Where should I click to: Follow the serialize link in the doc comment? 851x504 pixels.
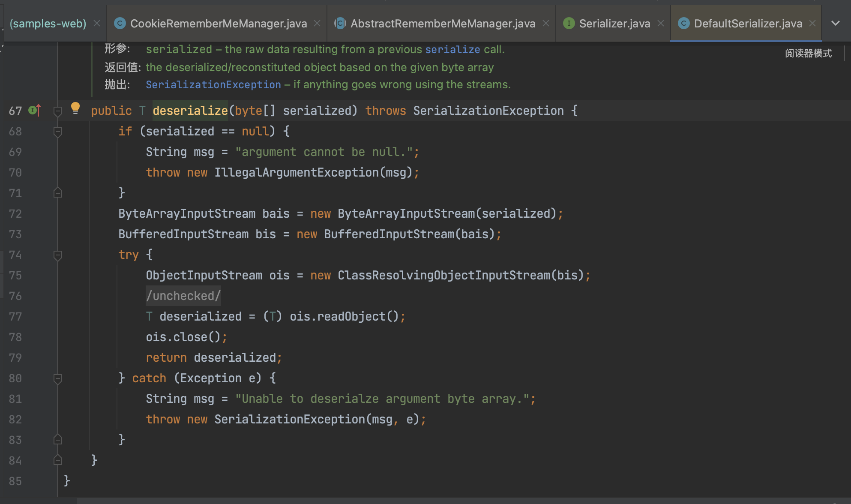coord(452,49)
